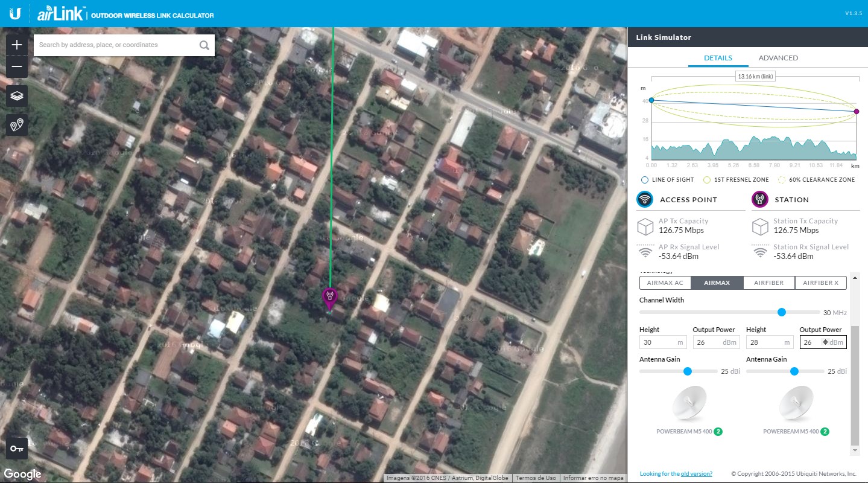868x483 pixels.
Task: Toggle 1st Fresnel Zone legend item
Action: click(736, 180)
